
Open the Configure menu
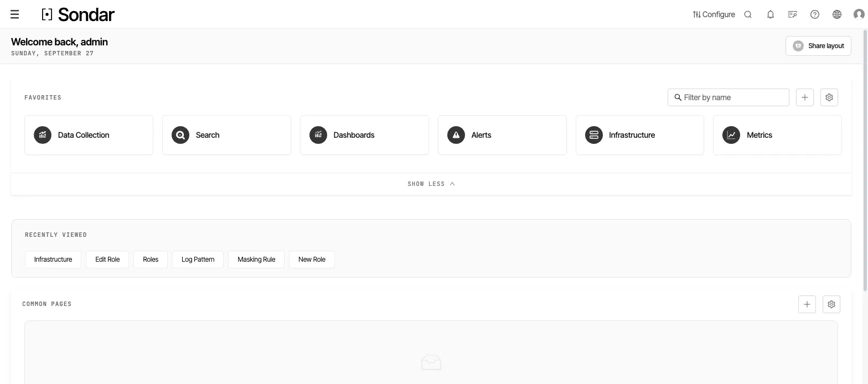[x=714, y=14]
